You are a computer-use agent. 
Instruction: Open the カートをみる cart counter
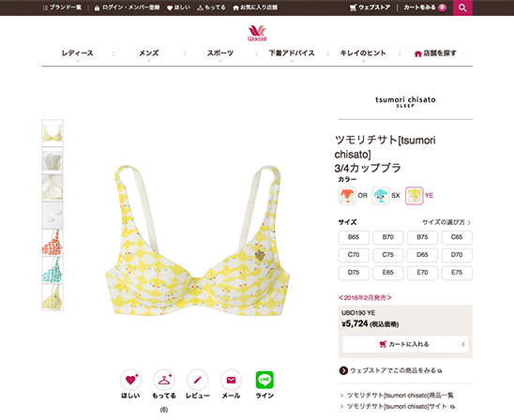pos(425,7)
